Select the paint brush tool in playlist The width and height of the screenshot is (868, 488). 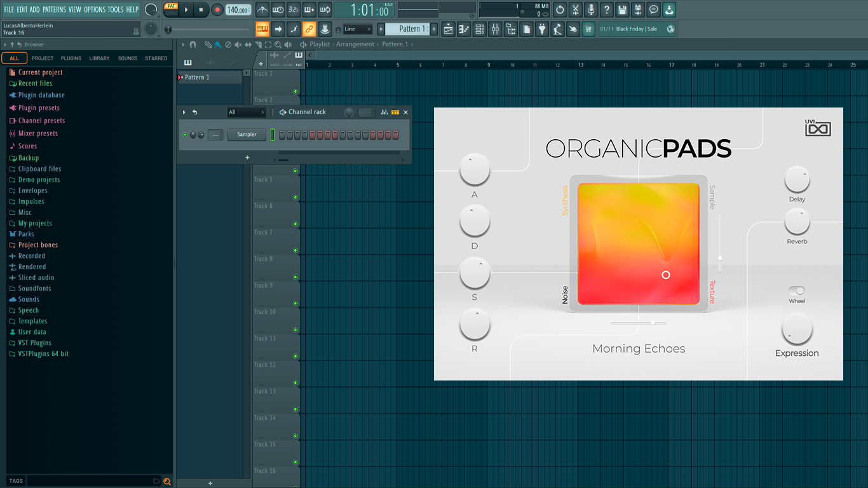pos(218,44)
